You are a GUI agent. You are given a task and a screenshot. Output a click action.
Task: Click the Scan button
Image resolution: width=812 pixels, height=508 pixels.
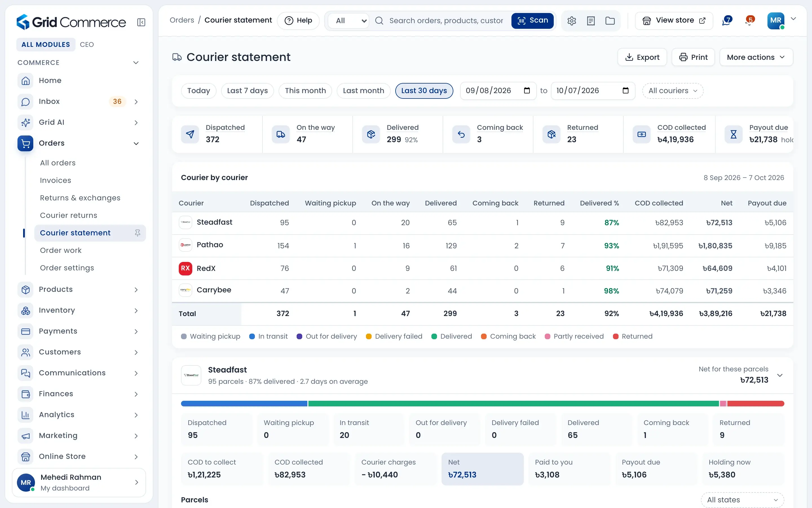(532, 21)
